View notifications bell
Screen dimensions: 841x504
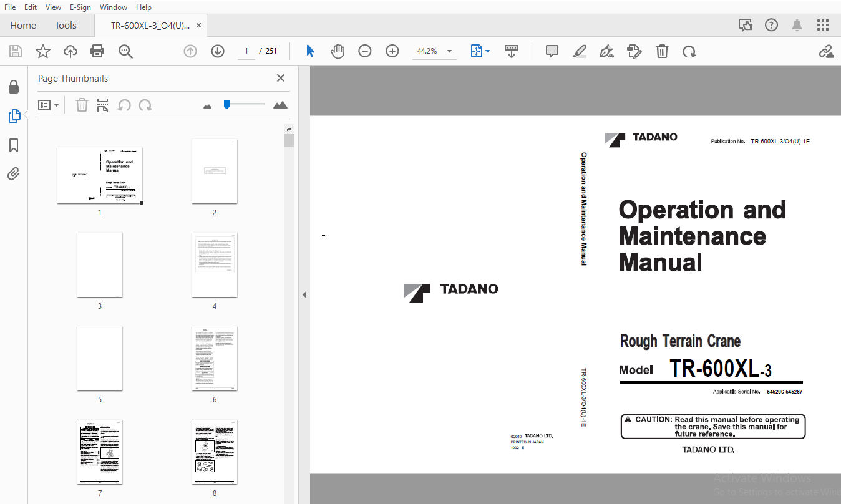point(797,25)
